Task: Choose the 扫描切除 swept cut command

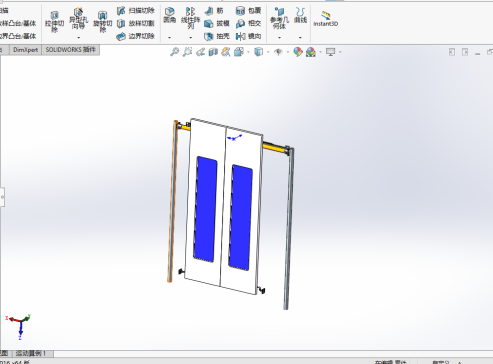Action: click(x=136, y=11)
